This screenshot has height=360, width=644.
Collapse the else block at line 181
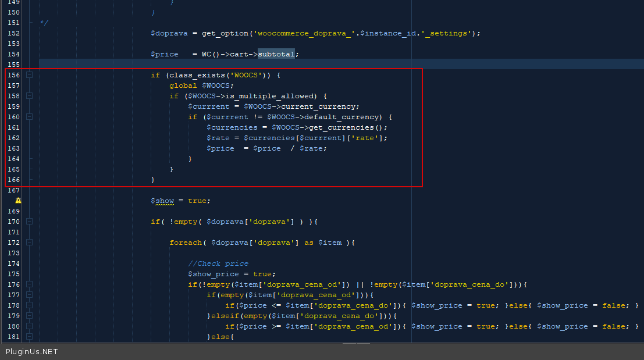coord(30,337)
